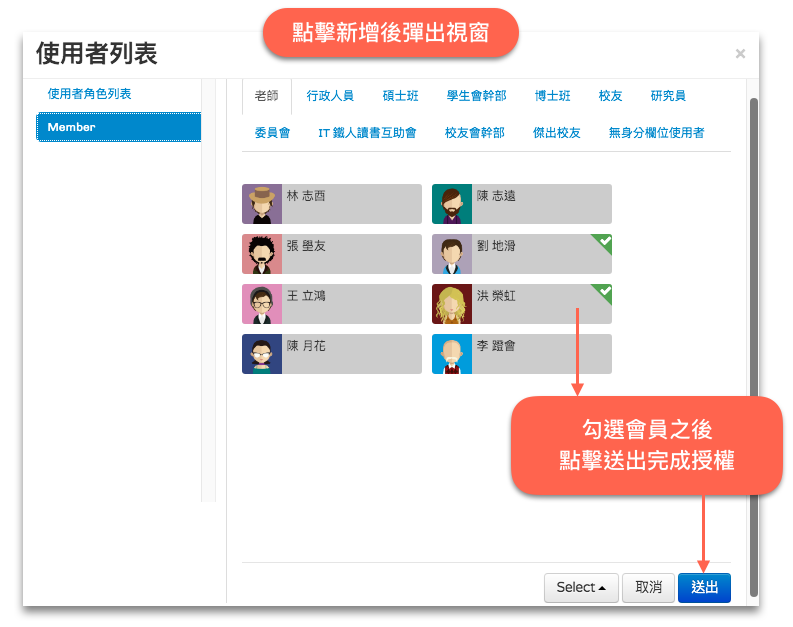
Task: Click avatar icon of 王 立鴻
Action: [262, 304]
